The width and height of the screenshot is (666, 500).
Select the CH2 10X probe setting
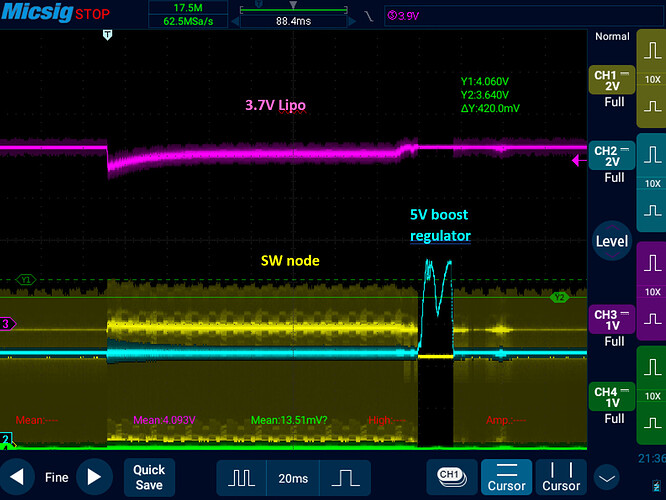pos(652,184)
